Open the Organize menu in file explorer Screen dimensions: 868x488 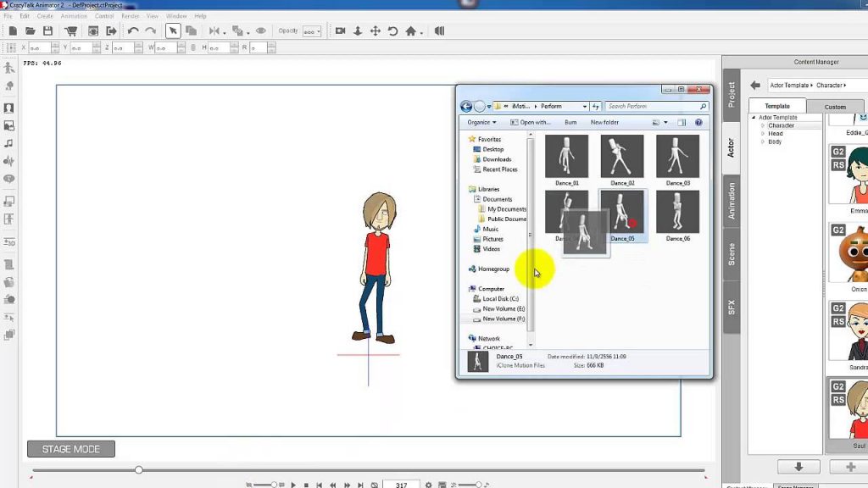(481, 122)
